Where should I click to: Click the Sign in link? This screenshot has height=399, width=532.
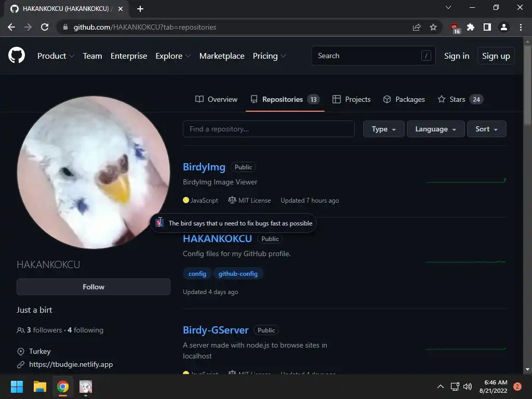[x=457, y=56]
